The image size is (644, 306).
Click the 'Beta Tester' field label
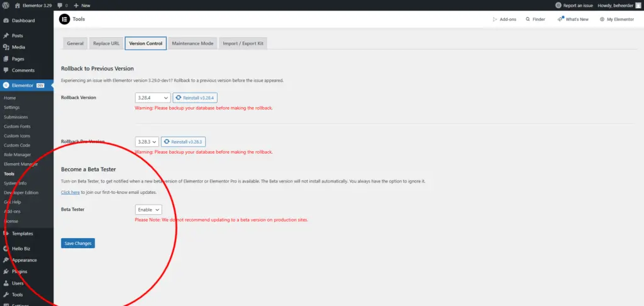click(73, 209)
